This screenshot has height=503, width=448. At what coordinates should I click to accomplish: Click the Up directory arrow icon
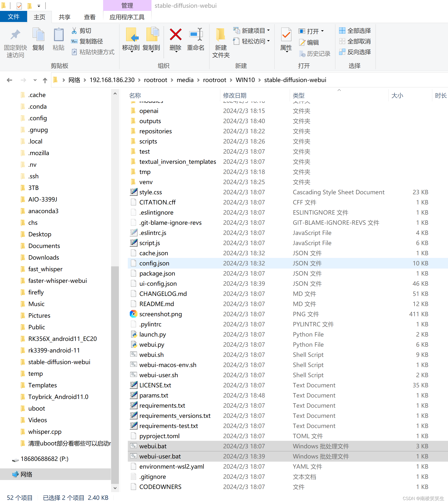(x=45, y=80)
